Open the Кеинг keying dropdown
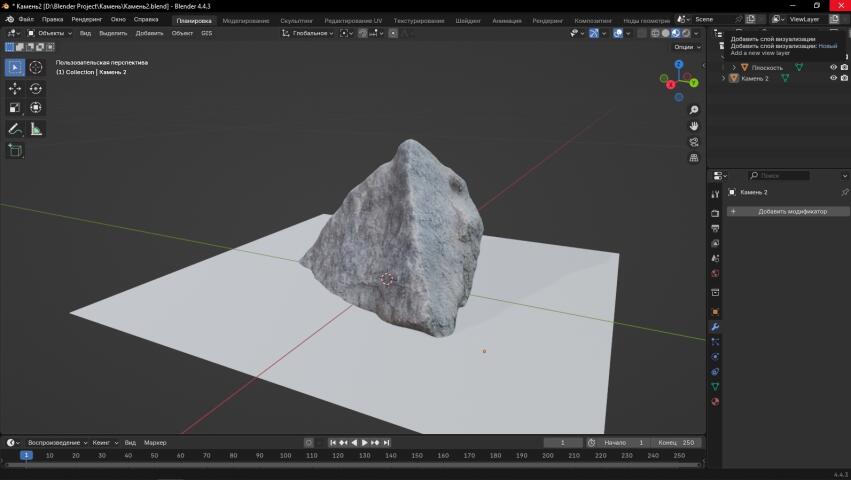Screen dimensions: 851x480 point(105,443)
